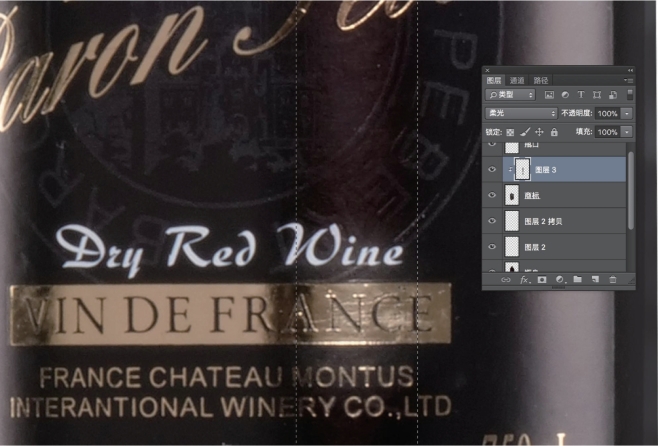Viewport: 658px width, 446px height.
Task: Delete layer with trash icon
Action: [613, 279]
